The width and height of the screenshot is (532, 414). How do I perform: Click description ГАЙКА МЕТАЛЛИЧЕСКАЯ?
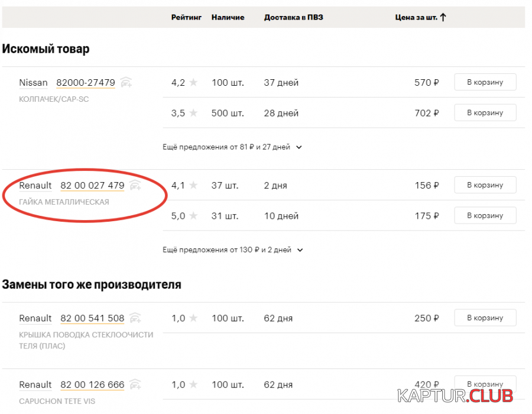click(x=64, y=202)
